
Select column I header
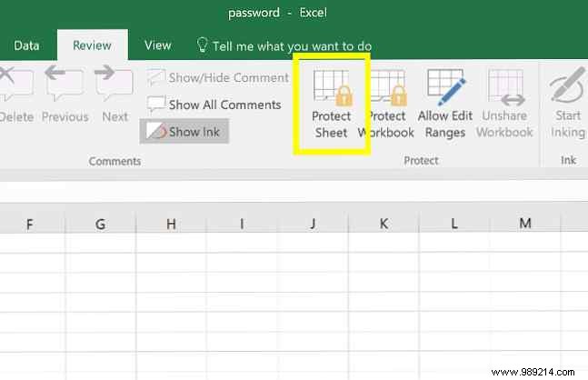pos(242,224)
